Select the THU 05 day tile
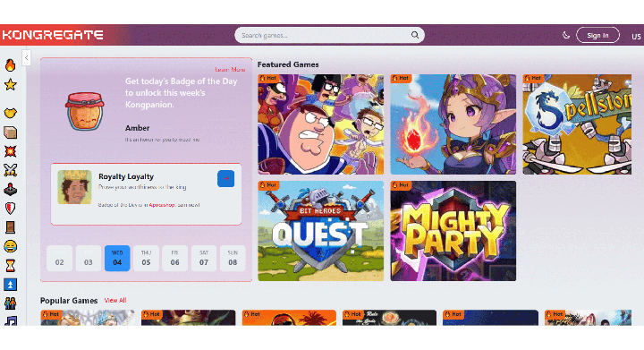This screenshot has width=644, height=350. click(146, 259)
